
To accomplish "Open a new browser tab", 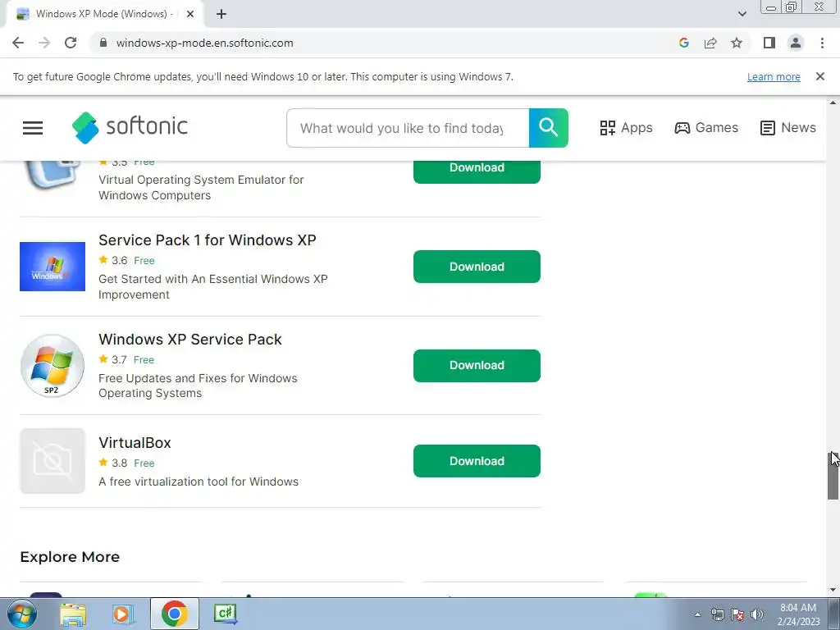I will pos(221,14).
